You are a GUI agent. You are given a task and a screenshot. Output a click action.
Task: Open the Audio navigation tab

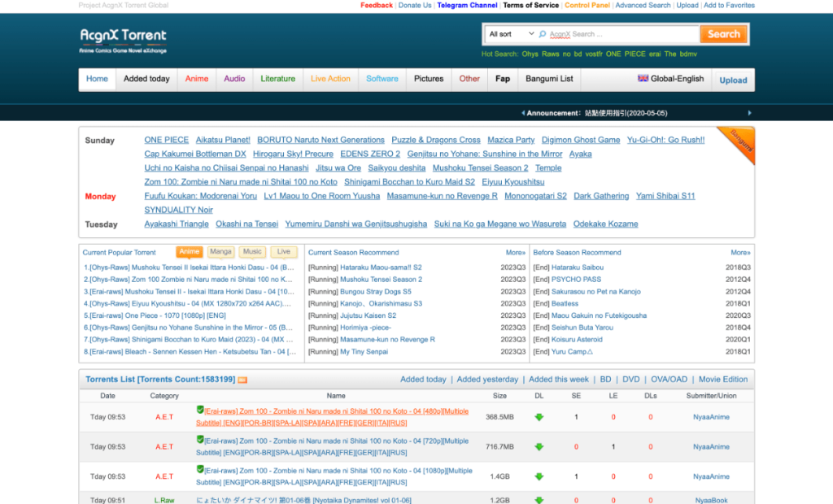coord(234,79)
